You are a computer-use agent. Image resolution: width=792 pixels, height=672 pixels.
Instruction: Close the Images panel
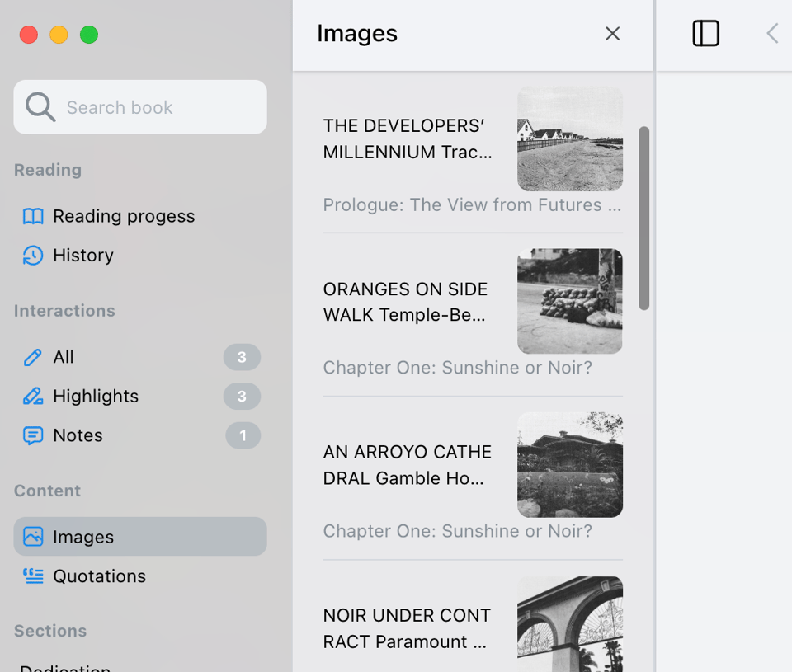pos(612,34)
